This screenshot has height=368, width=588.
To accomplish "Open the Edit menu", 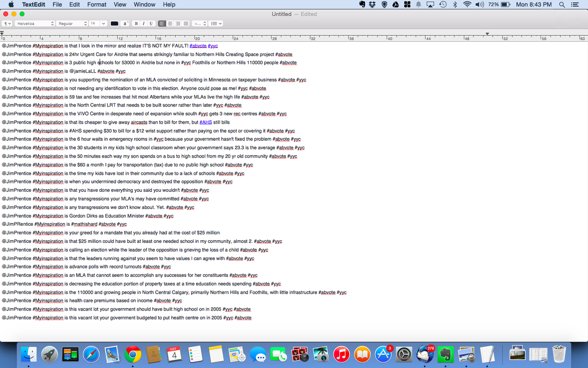I will 74,4.
